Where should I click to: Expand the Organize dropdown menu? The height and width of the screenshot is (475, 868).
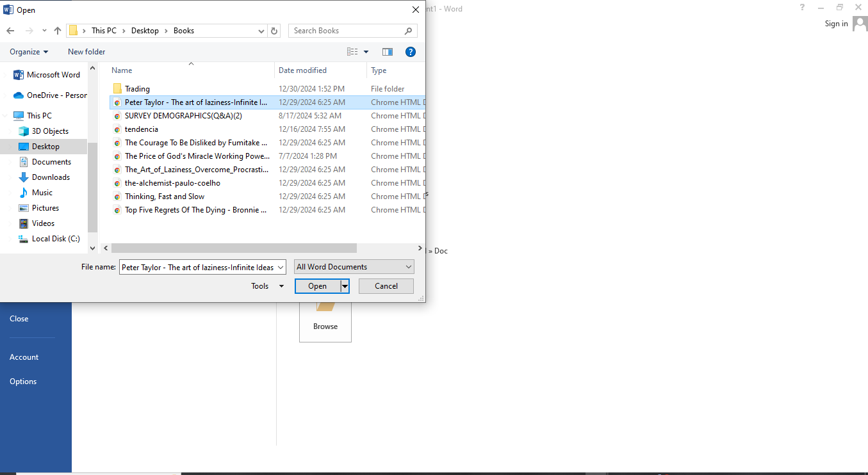click(x=29, y=52)
